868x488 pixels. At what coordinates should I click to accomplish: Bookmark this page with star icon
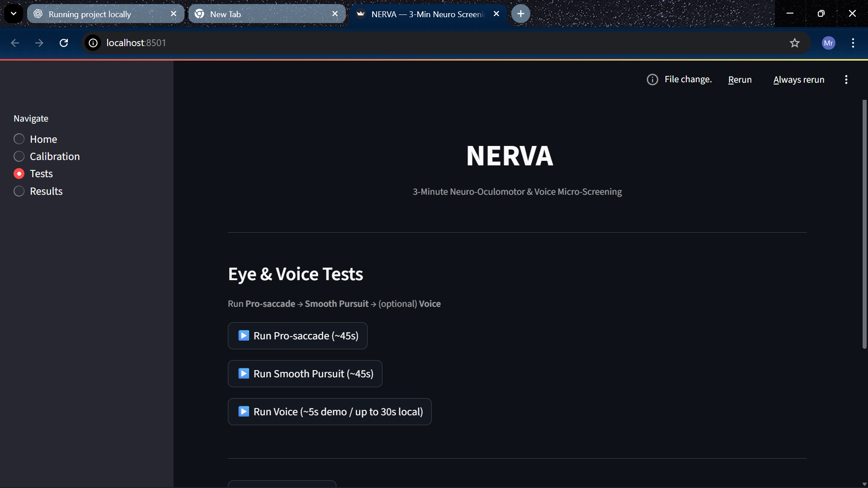point(794,43)
